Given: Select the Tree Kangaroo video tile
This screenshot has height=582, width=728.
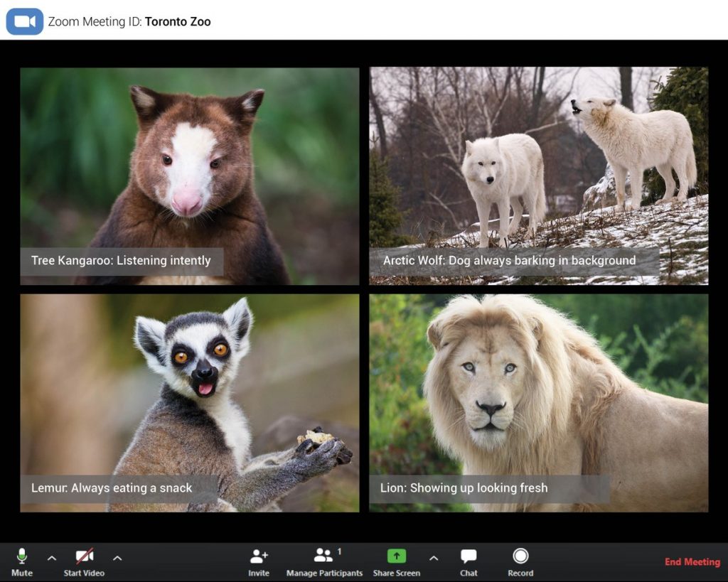Looking at the screenshot, I should click(189, 163).
